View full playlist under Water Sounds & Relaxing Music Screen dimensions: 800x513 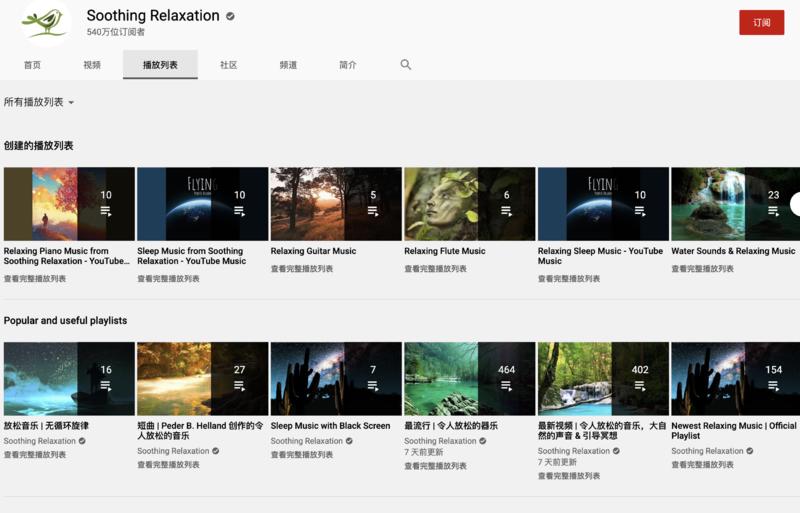coord(703,268)
